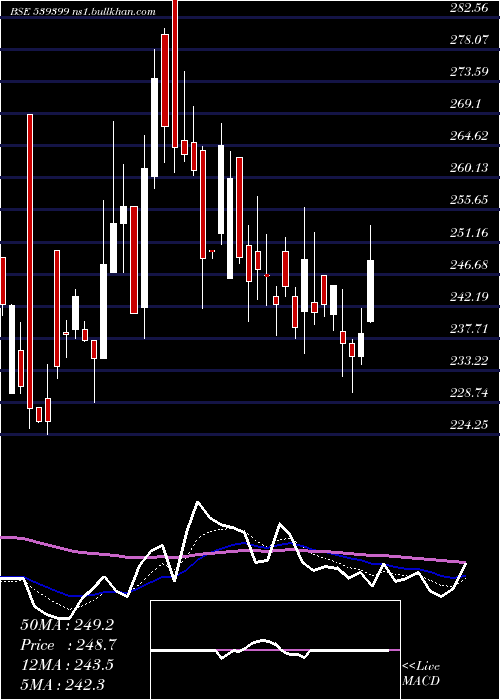Click the 12MA : 243.5 value
500x700 pixels.
tap(67, 665)
